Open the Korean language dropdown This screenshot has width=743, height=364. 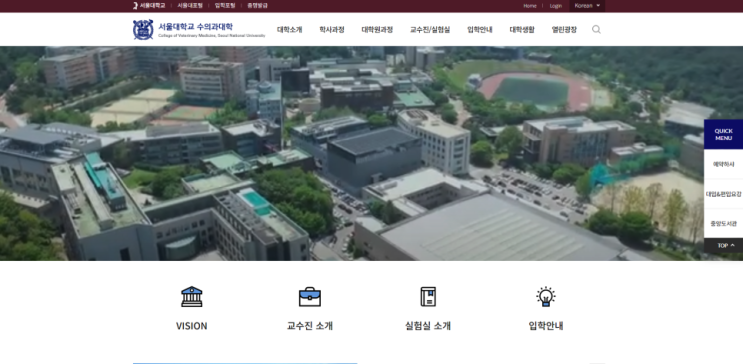coord(587,6)
